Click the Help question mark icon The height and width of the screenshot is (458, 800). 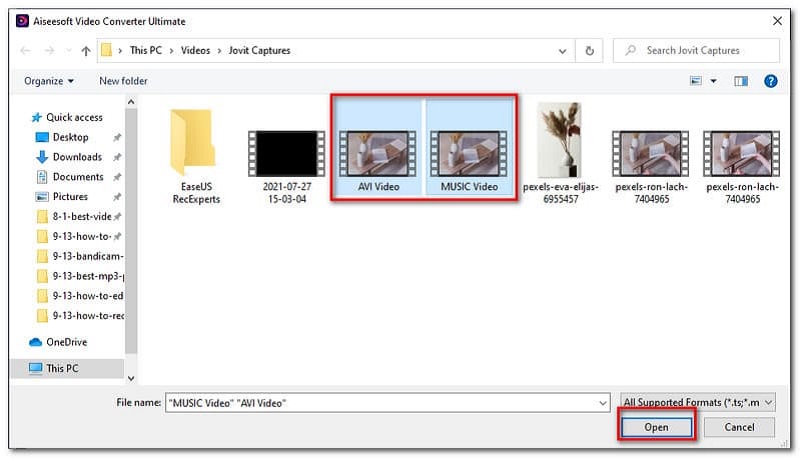(x=770, y=81)
